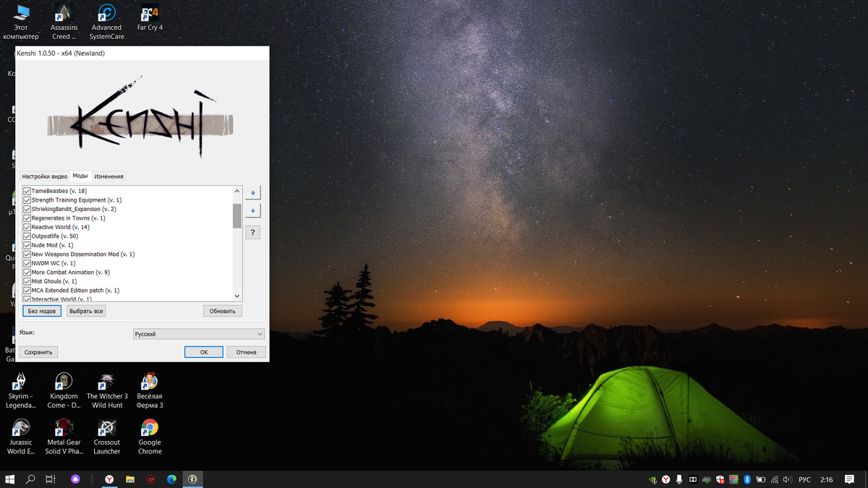Open Google Chrome desktop shortcut

click(150, 437)
